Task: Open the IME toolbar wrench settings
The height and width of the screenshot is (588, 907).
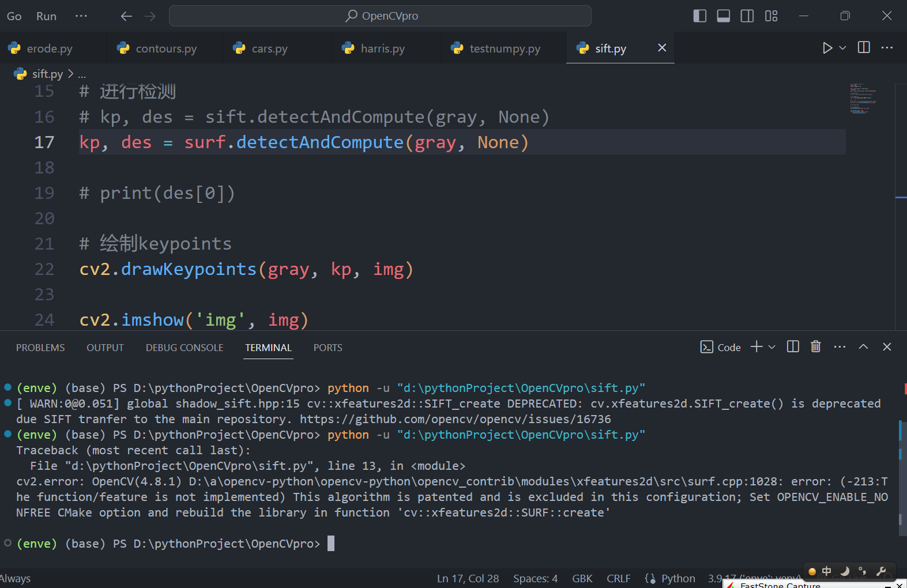Action: (881, 571)
